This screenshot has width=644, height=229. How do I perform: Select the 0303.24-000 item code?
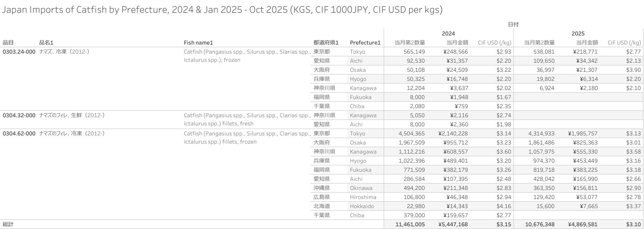pyautogui.click(x=19, y=52)
